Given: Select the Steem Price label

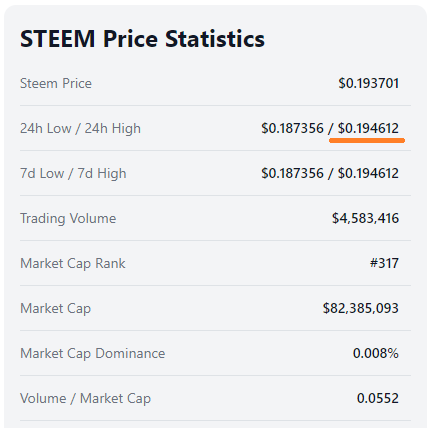Looking at the screenshot, I should point(56,83).
